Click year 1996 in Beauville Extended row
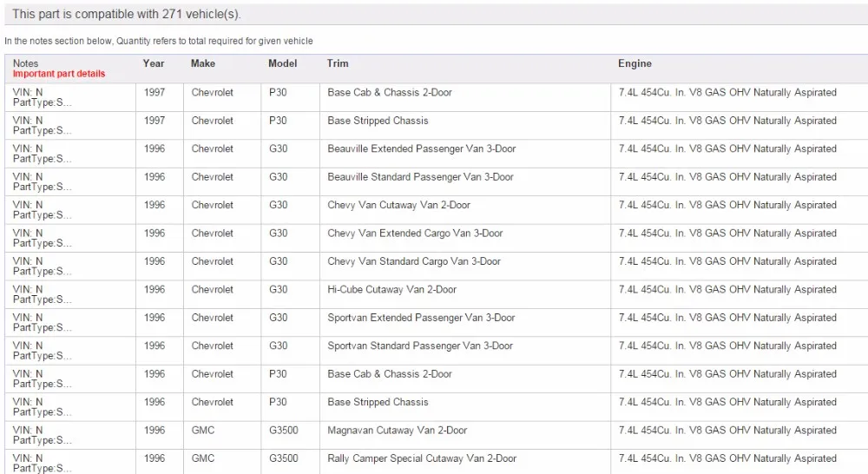 tap(155, 149)
